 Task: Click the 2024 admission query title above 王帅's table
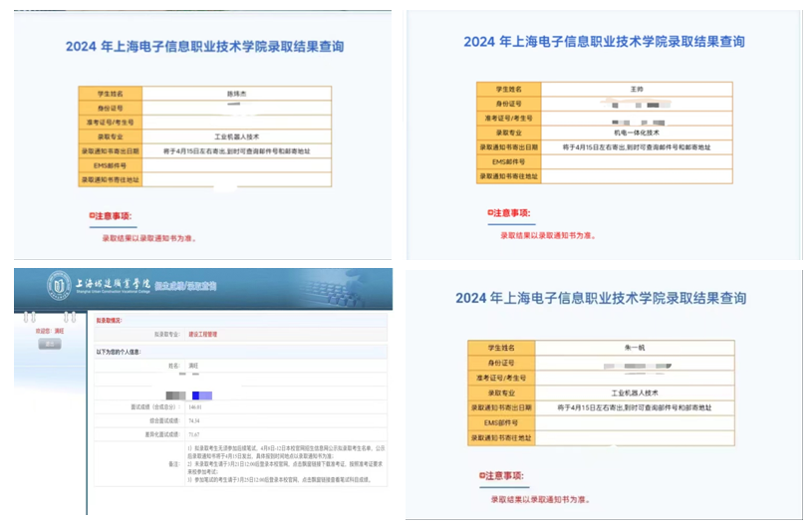point(604,42)
